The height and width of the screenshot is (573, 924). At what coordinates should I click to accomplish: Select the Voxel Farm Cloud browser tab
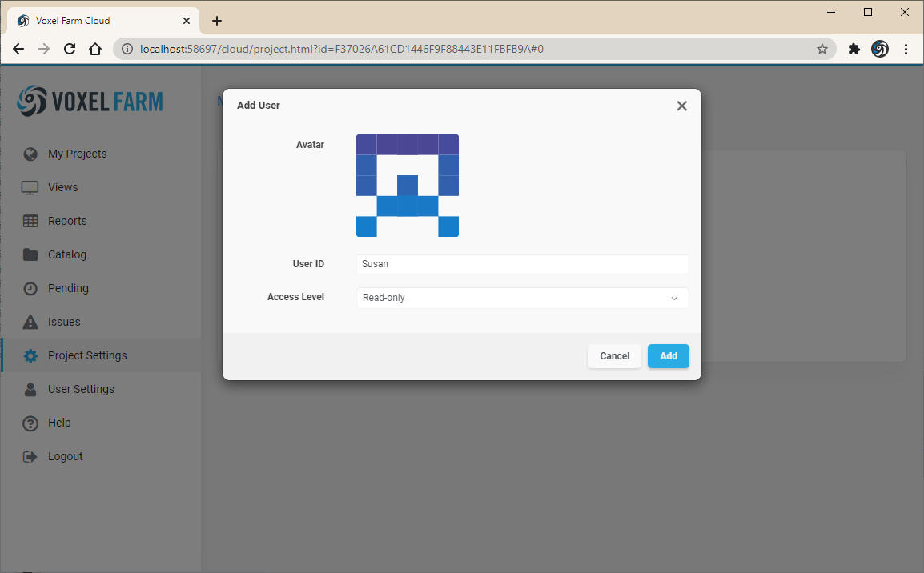[x=103, y=21]
